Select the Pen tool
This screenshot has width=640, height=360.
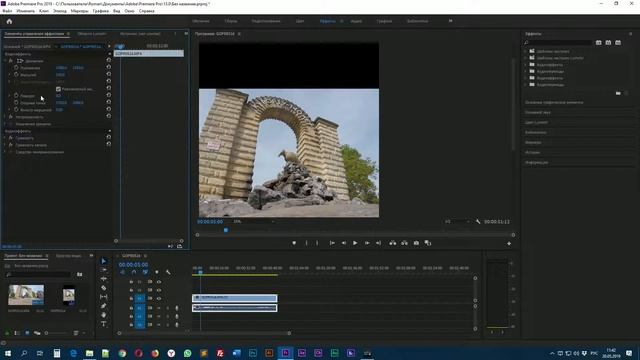pos(104,306)
